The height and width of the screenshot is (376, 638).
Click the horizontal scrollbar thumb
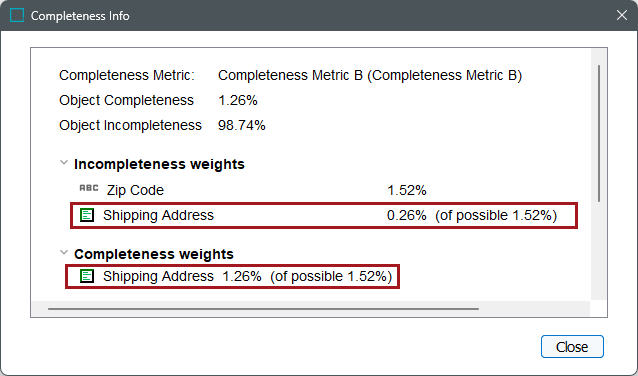[x=263, y=309]
